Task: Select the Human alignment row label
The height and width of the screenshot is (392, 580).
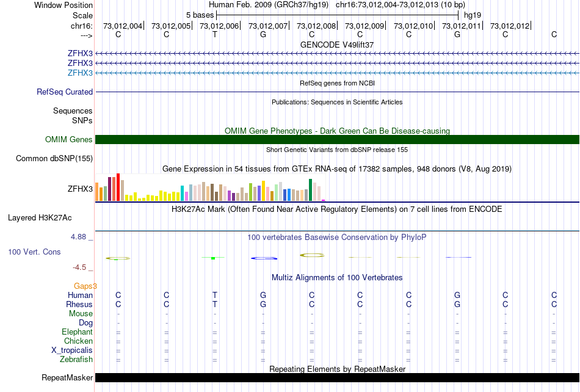Action: tap(80, 295)
